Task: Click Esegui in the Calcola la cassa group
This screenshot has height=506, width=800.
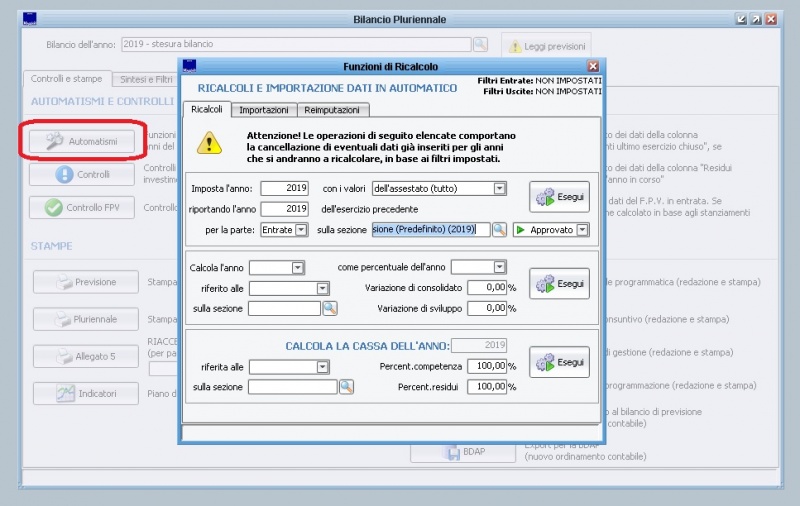Action: 559,363
